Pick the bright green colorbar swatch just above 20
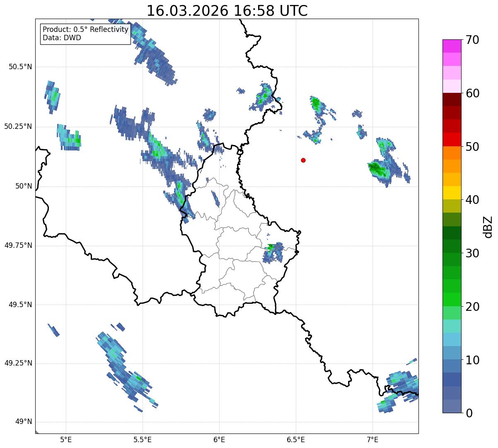Screen dimensions: 498x448 tap(452, 300)
